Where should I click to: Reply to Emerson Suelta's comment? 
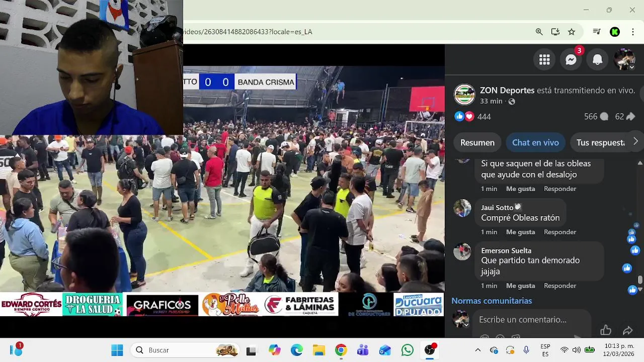(x=560, y=286)
